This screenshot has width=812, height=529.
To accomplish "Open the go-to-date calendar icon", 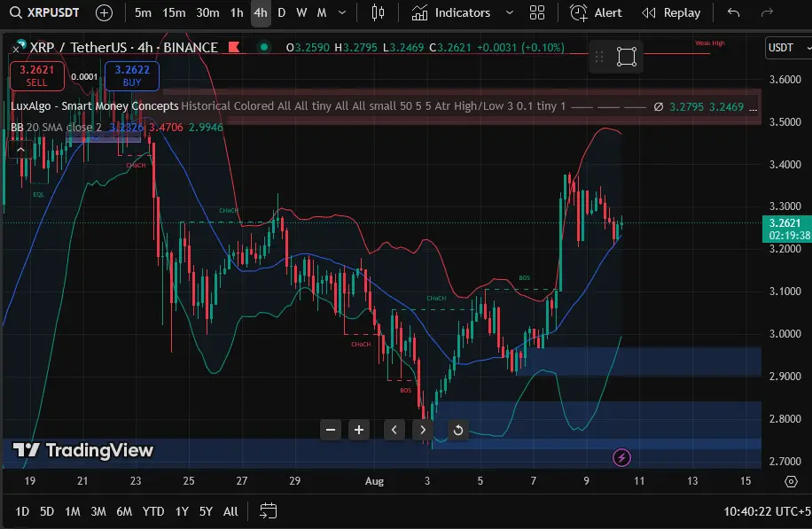I will 268,511.
